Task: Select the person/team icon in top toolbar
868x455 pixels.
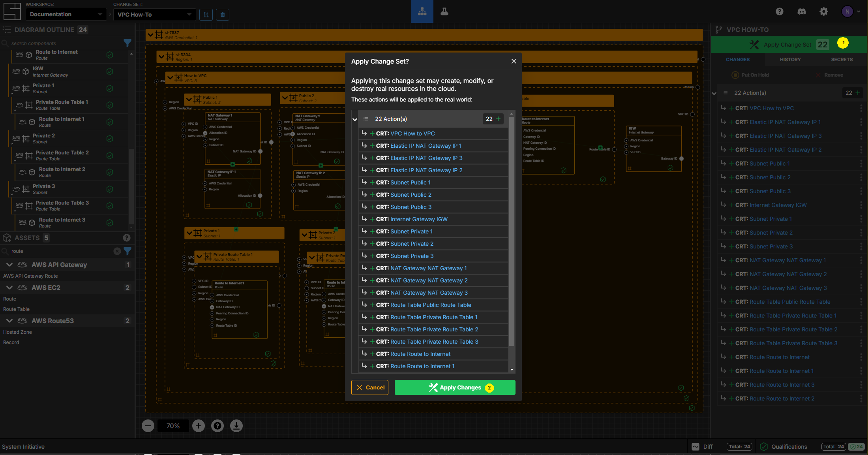Action: point(422,11)
